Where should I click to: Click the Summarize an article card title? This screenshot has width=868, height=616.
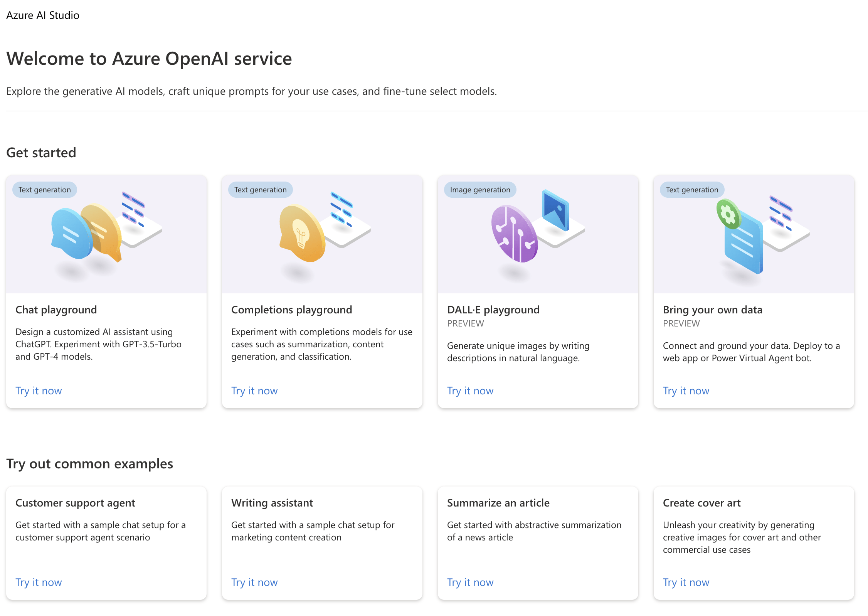(x=498, y=503)
